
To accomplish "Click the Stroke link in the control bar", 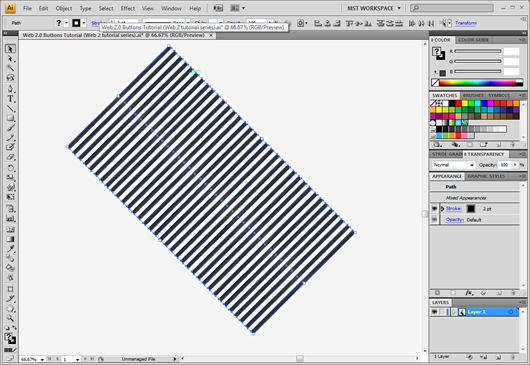I will [96, 23].
